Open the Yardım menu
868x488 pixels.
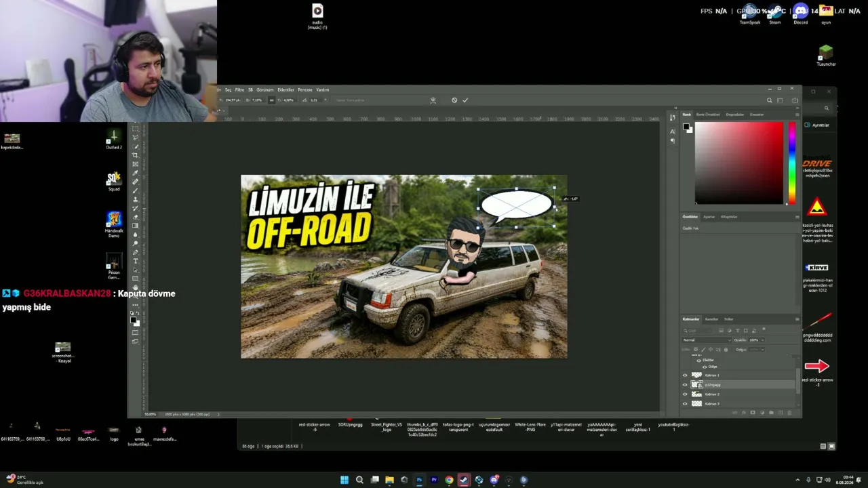tap(323, 90)
